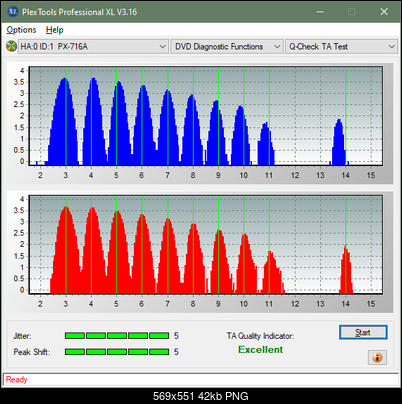Click the PlexTools XL logo icon
402x404 pixels.
point(13,12)
